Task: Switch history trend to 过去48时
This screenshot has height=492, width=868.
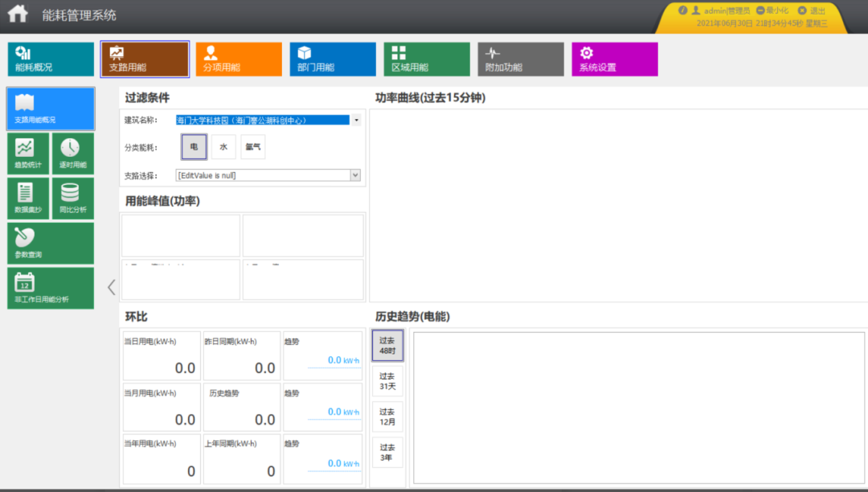Action: point(387,346)
